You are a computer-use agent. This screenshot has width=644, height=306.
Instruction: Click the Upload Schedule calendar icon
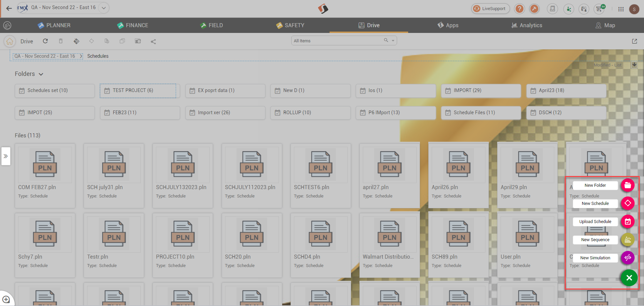pyautogui.click(x=628, y=221)
